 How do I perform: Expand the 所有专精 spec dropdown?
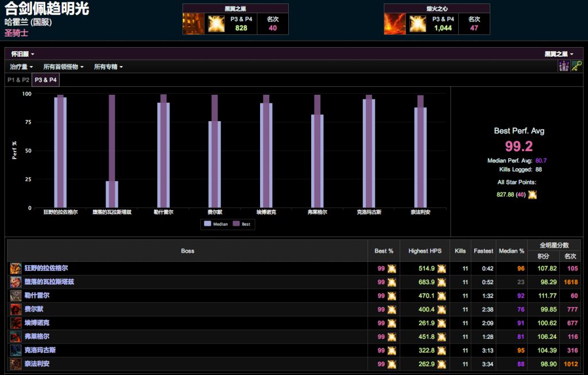click(x=109, y=67)
